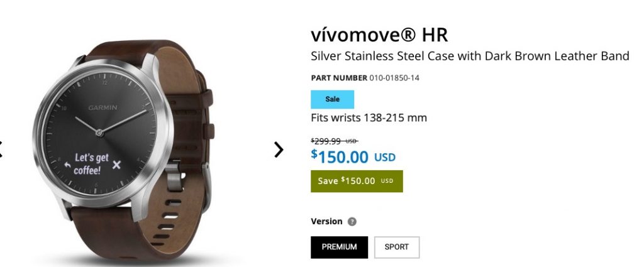
Task: Open the Version help question-mark icon
Action: coord(352,222)
